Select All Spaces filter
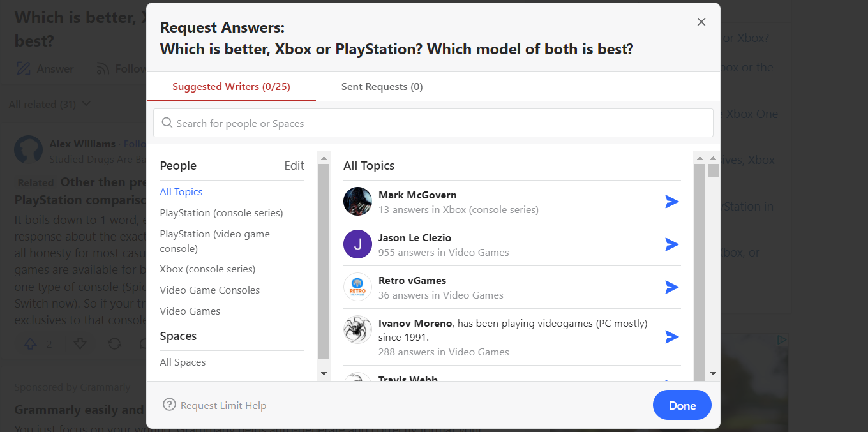868x432 pixels. point(183,362)
